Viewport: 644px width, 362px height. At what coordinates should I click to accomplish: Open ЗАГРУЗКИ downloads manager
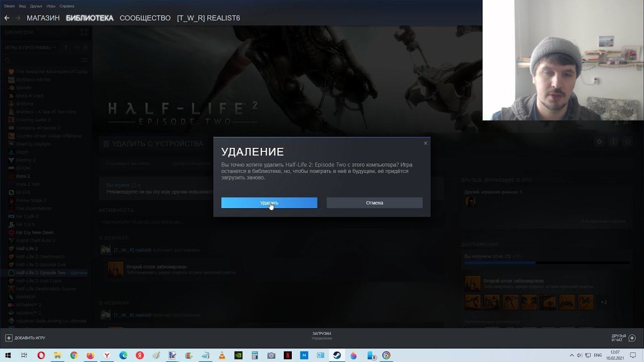click(x=321, y=335)
